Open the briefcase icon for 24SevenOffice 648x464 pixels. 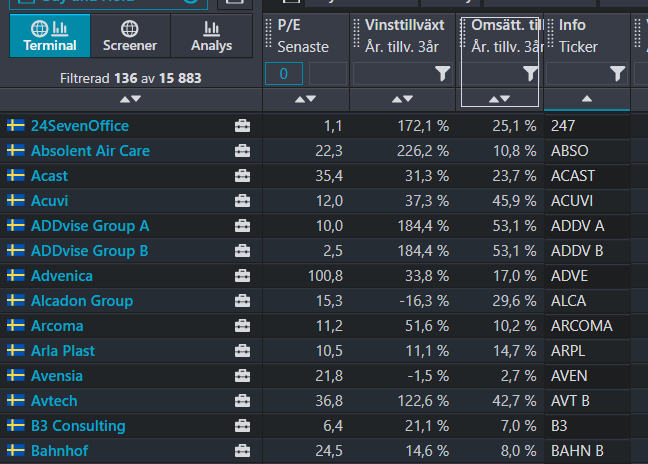[242, 126]
